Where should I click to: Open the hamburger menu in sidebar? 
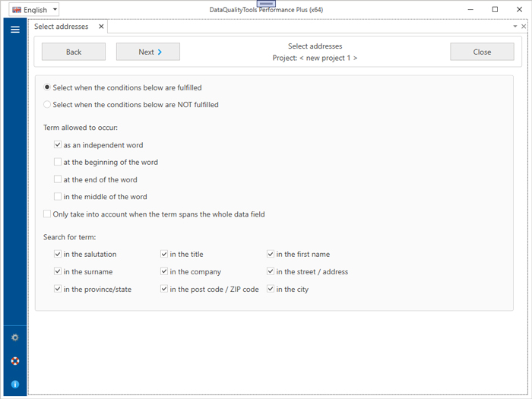coord(14,30)
